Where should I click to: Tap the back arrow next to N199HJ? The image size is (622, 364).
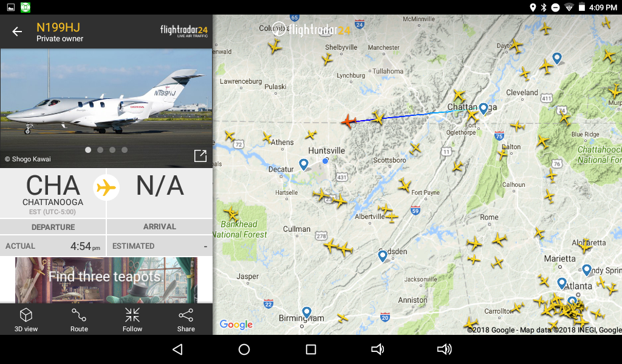(16, 32)
